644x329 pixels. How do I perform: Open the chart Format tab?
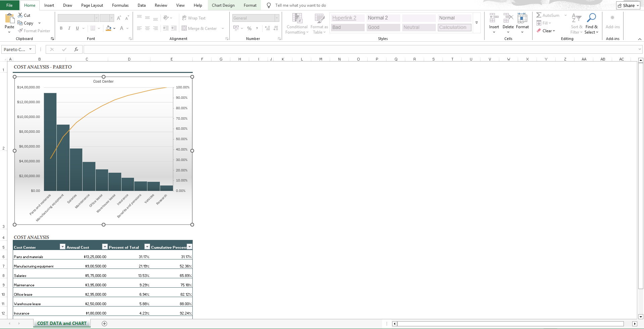point(250,5)
